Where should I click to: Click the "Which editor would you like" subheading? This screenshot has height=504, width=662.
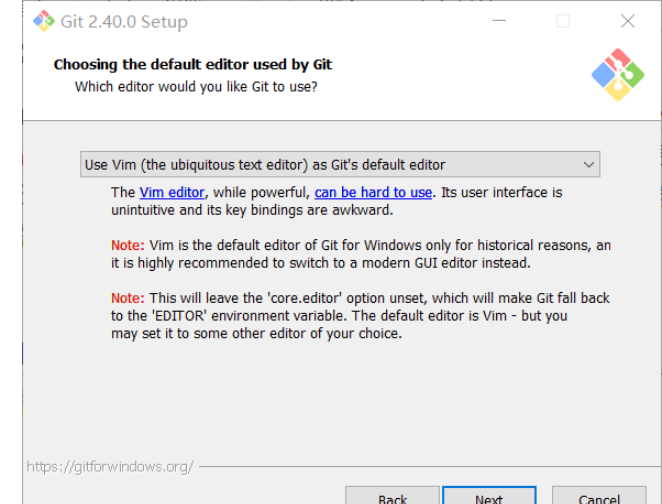click(196, 87)
